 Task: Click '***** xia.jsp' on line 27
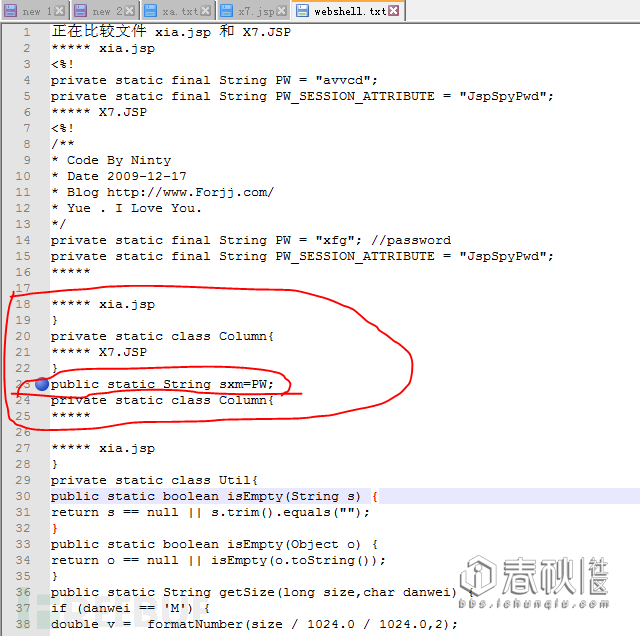point(103,448)
